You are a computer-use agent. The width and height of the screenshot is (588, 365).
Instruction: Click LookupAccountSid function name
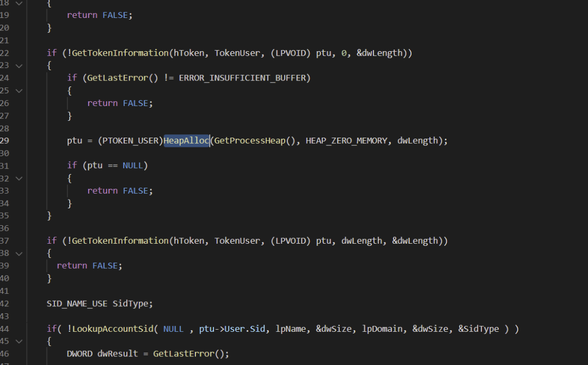(113, 329)
